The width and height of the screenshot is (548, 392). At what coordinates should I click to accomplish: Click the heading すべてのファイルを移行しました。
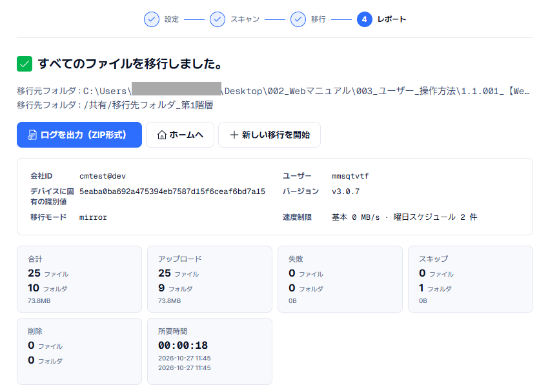coord(130,64)
